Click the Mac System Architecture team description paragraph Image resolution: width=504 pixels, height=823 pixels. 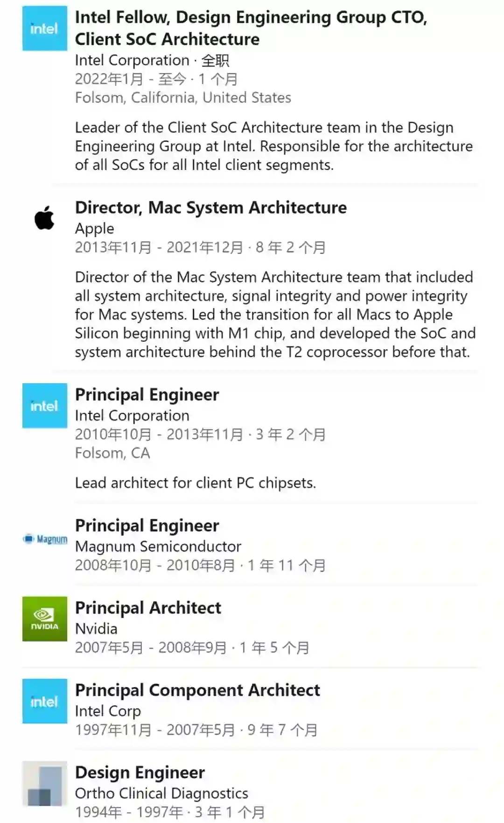275,314
